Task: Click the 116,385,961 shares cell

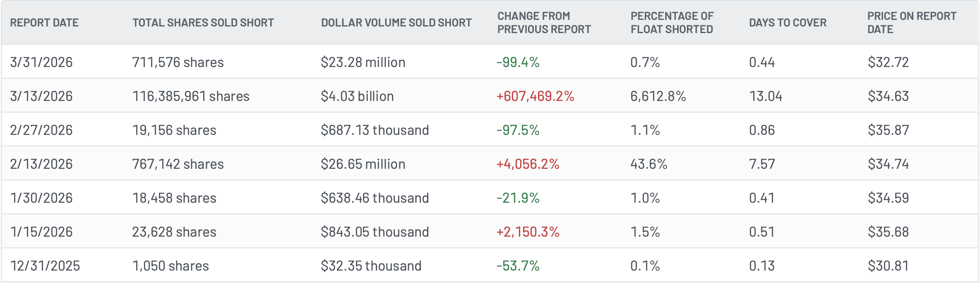Action: [x=191, y=96]
